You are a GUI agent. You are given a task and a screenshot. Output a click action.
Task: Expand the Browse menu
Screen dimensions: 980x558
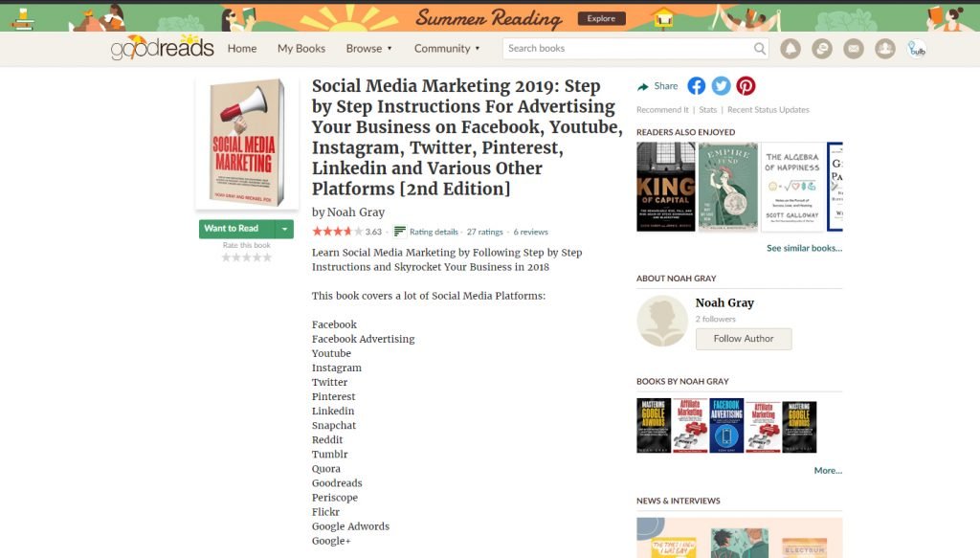[368, 48]
